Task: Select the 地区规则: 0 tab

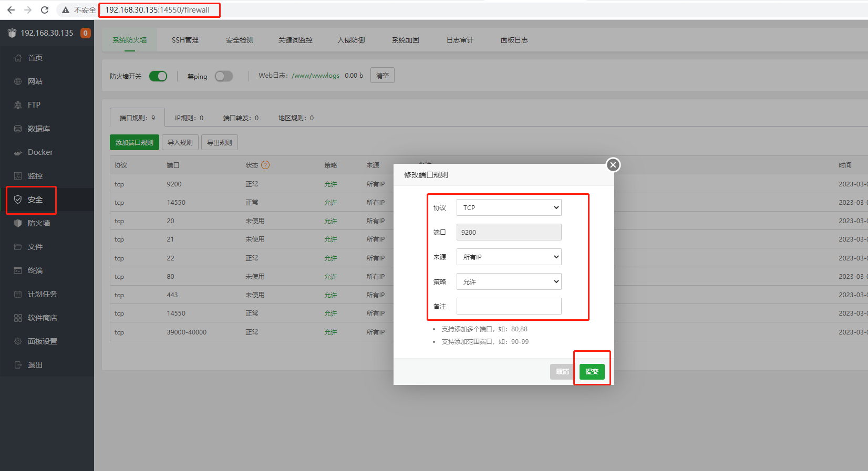Action: [x=296, y=118]
